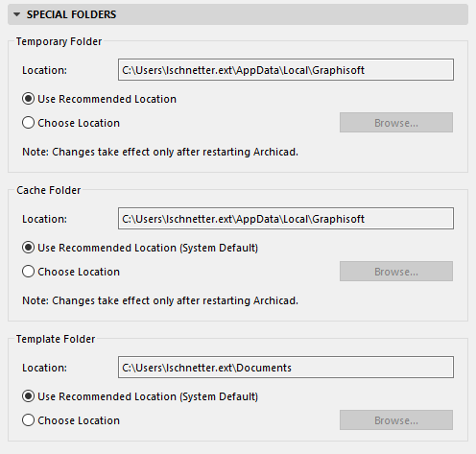
Task: Click the restart note in Temporary Folder group
Action: click(160, 152)
